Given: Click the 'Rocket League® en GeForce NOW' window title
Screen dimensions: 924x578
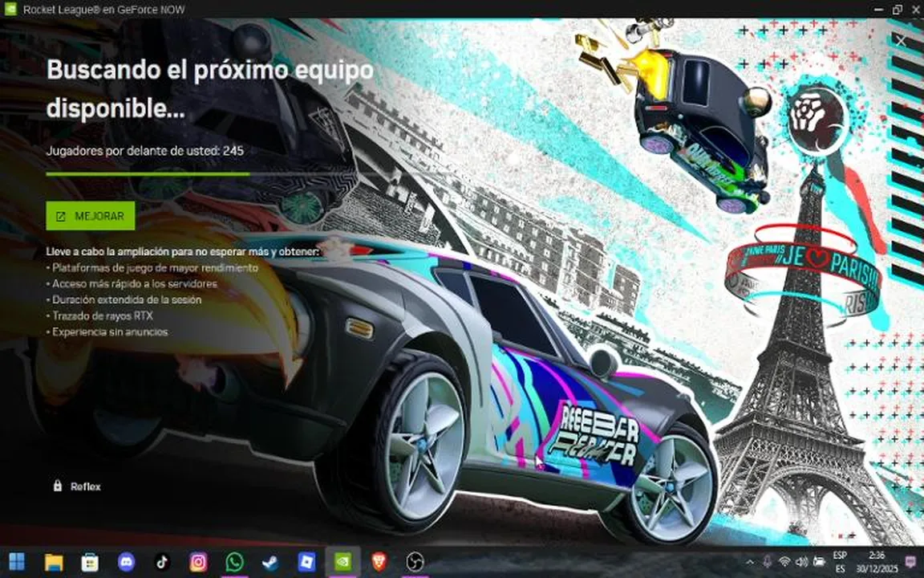Looking at the screenshot, I should click(103, 10).
